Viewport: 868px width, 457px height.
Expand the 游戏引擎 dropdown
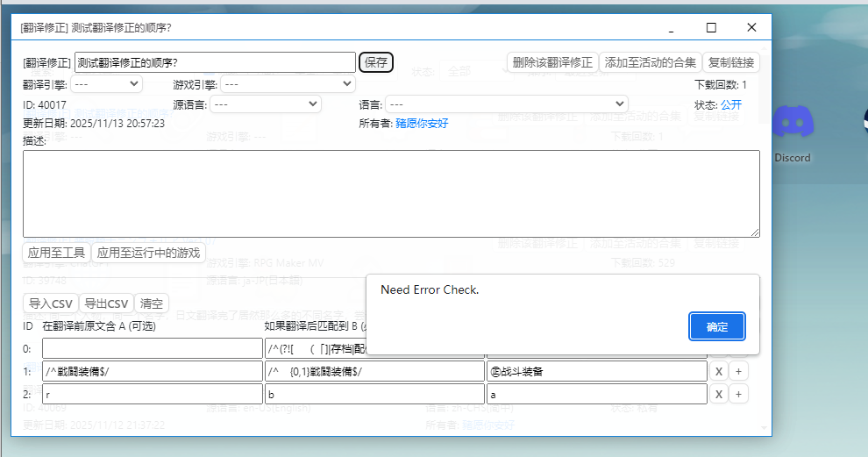pyautogui.click(x=286, y=84)
